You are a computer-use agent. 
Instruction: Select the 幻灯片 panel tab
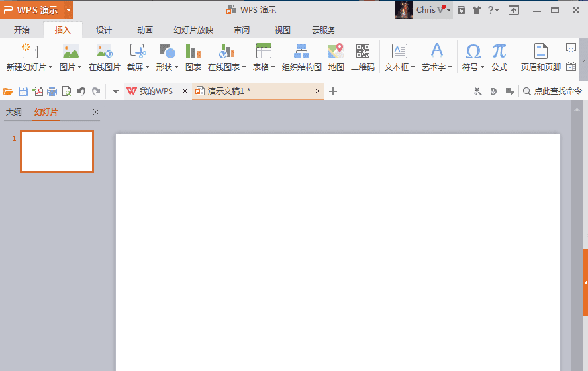(46, 112)
